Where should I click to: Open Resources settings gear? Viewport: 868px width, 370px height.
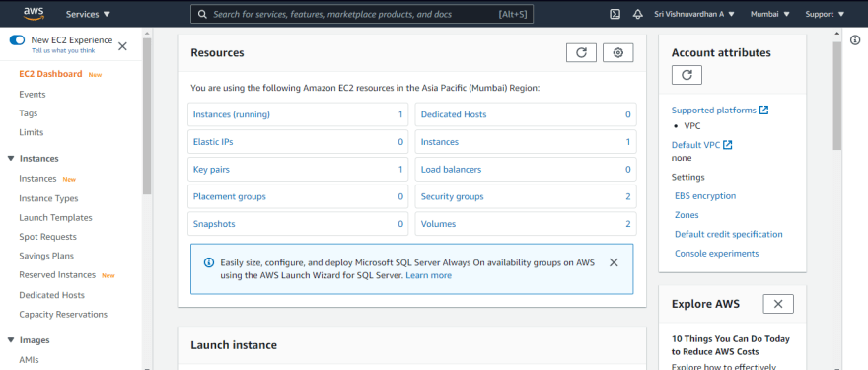[617, 52]
